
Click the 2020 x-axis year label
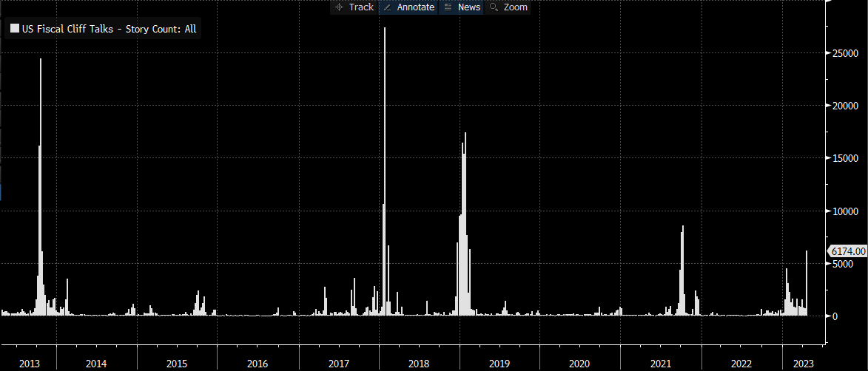pos(579,364)
